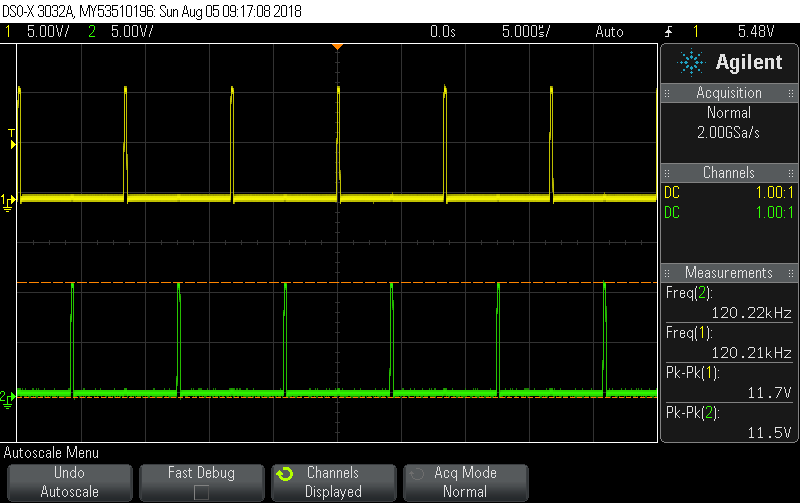Click the orange trigger time reference marker

(337, 47)
